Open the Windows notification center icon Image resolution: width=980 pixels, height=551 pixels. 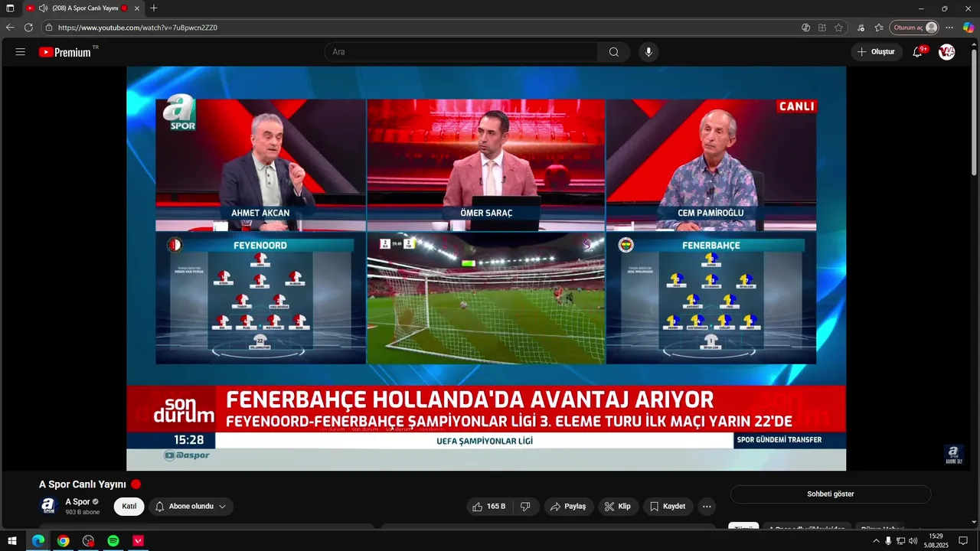click(963, 541)
